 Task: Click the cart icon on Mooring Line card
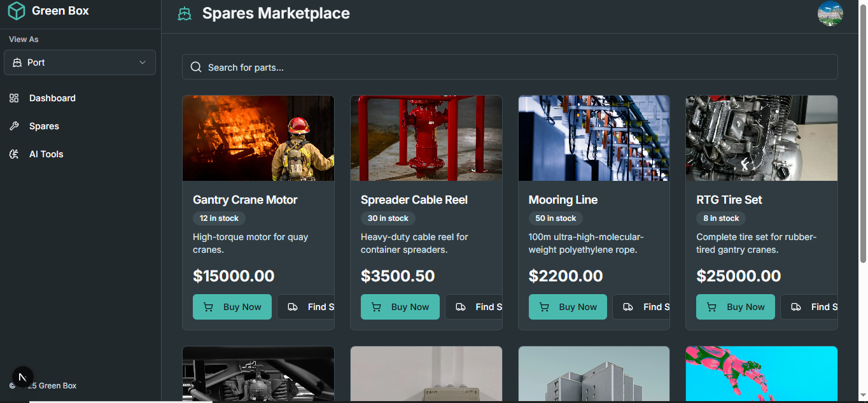point(544,307)
